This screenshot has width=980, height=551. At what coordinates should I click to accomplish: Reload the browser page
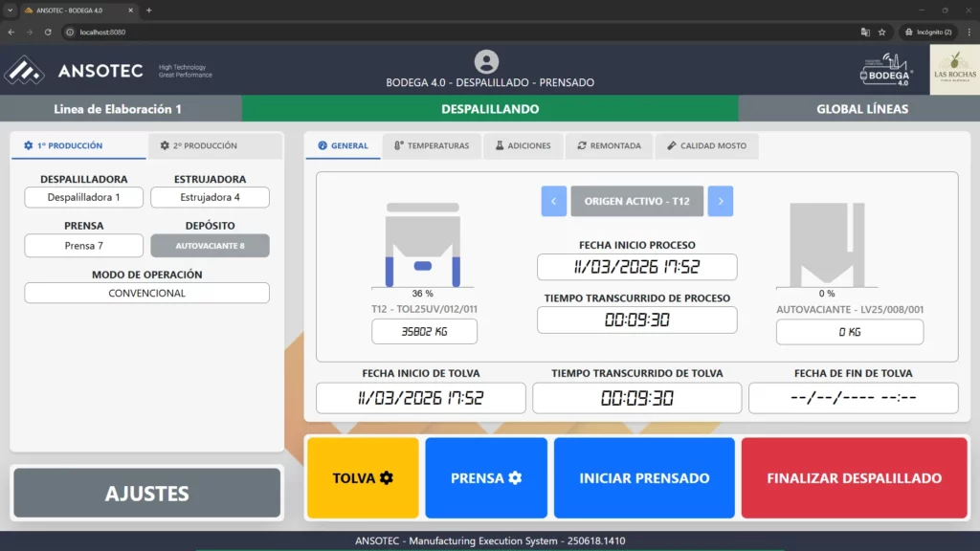click(x=48, y=32)
